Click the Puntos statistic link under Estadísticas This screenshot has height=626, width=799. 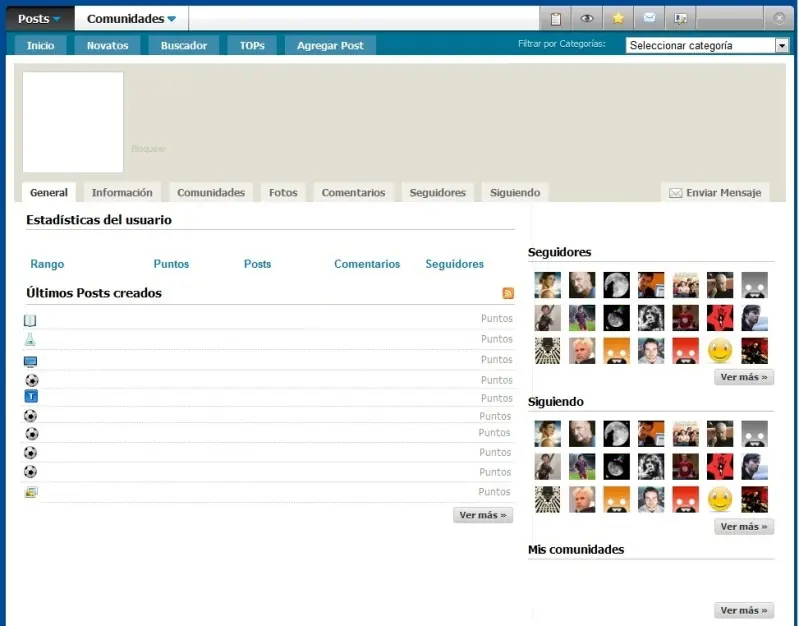(x=171, y=264)
